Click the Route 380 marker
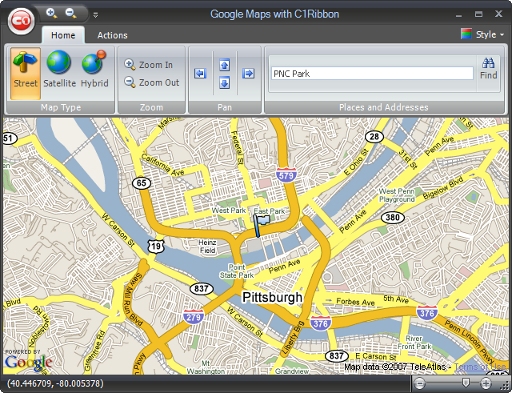The width and height of the screenshot is (512, 393). 393,218
